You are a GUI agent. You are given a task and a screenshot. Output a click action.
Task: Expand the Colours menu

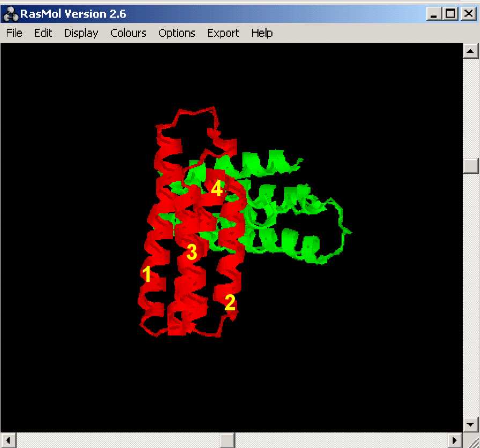pyautogui.click(x=128, y=33)
